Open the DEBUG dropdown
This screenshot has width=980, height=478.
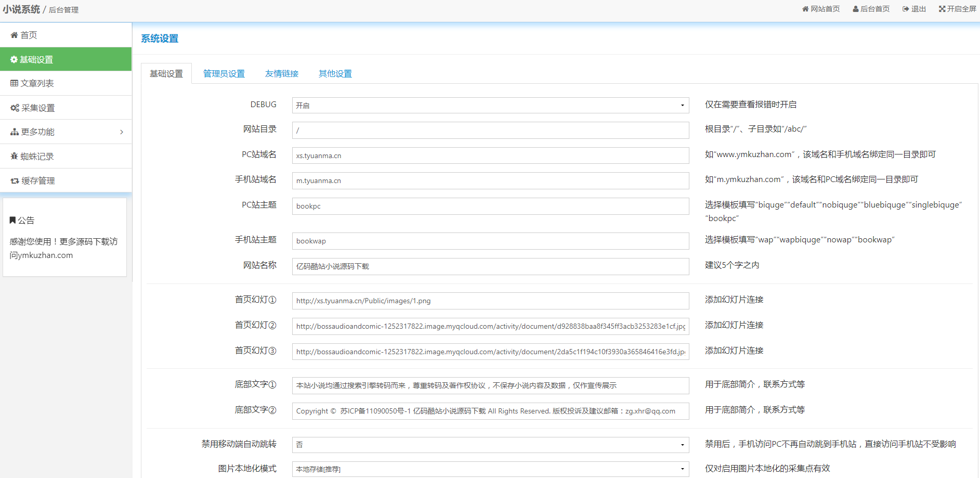coord(490,105)
